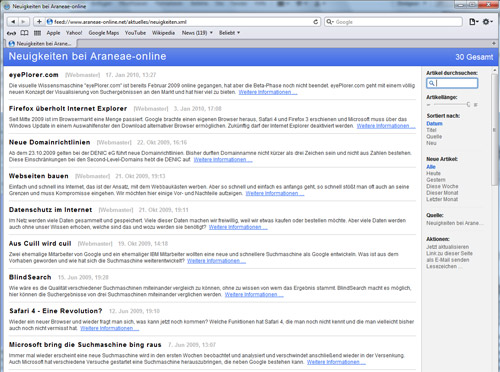The image size is (500, 372).
Task: Filter articles to Diese Woche
Action: tap(442, 186)
